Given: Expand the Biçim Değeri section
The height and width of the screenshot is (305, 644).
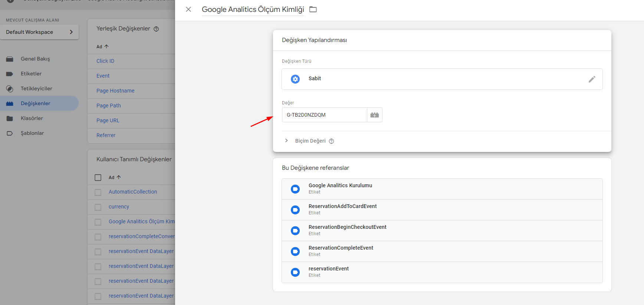Looking at the screenshot, I should [287, 140].
